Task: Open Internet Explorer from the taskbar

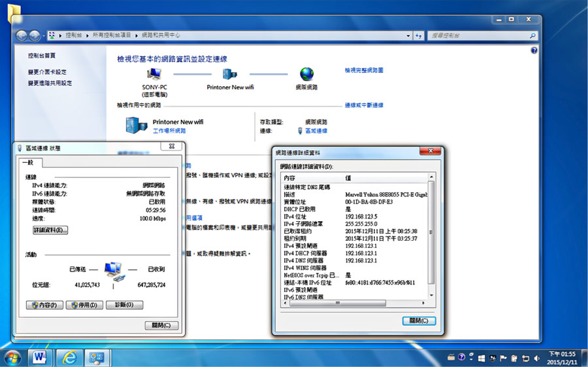Action: (69, 358)
